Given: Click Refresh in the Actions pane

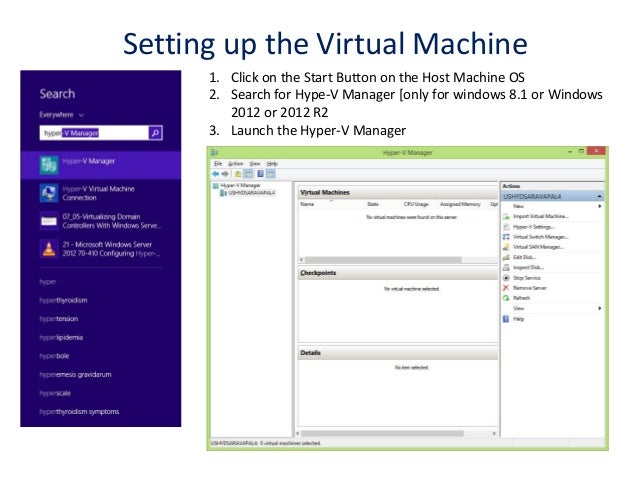Looking at the screenshot, I should [521, 298].
